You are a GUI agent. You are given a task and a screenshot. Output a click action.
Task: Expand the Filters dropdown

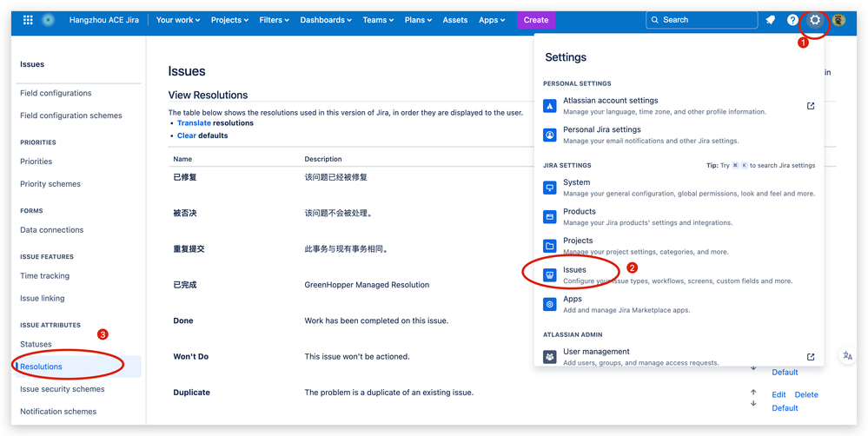click(x=274, y=20)
